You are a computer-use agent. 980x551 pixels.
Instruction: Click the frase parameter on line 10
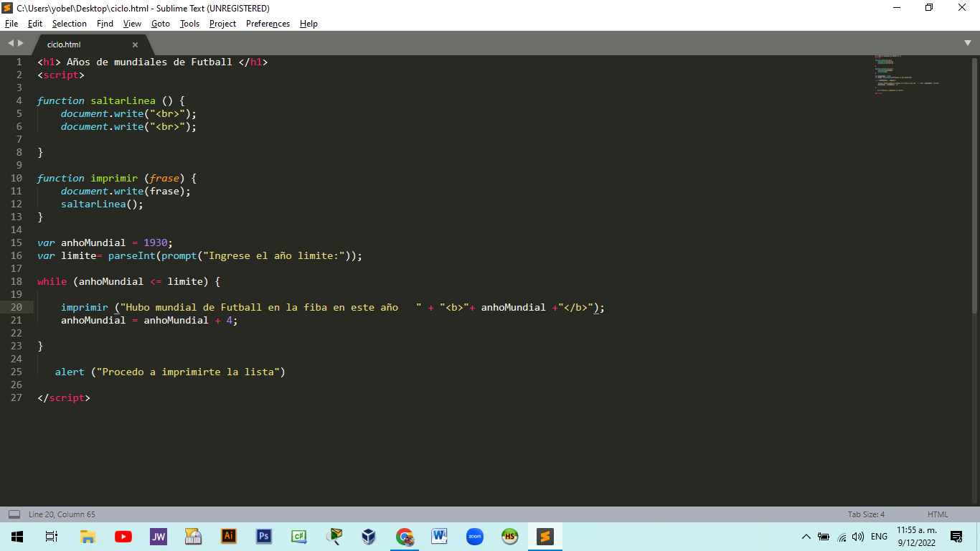point(164,178)
